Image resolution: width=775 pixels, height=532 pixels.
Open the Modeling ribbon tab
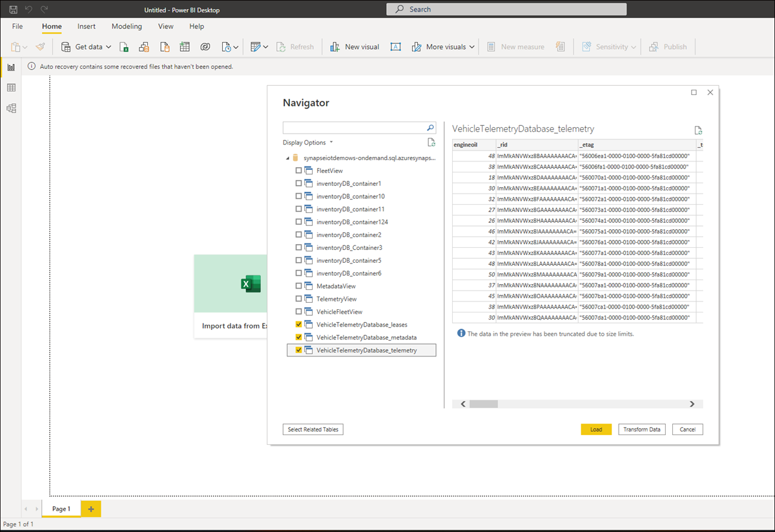(127, 26)
